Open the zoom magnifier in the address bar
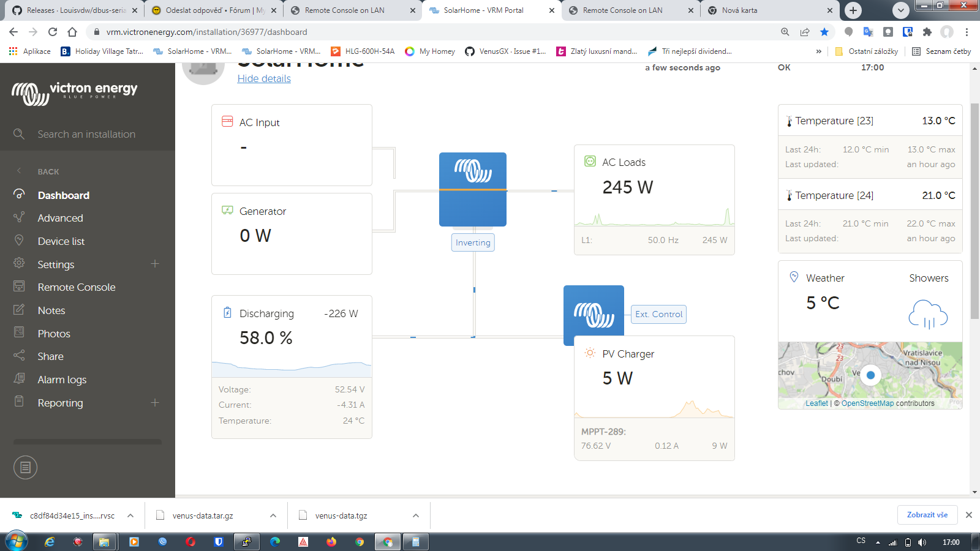 point(785,32)
